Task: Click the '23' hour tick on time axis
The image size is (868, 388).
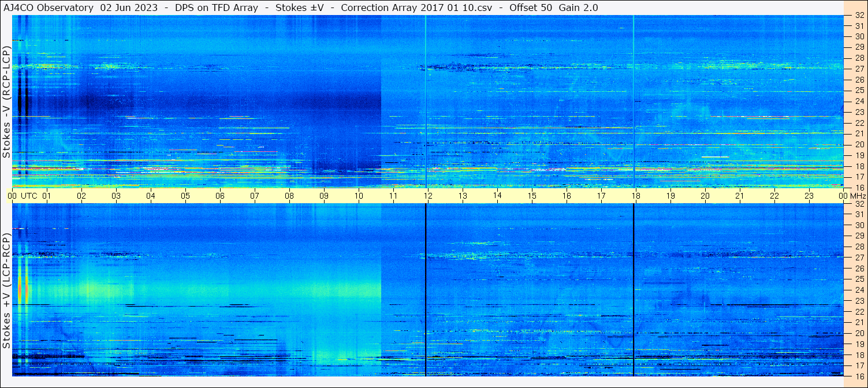Action: (809, 196)
